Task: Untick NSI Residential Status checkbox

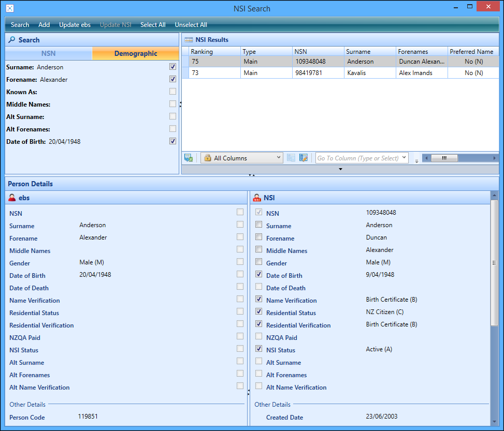Action: coord(259,311)
